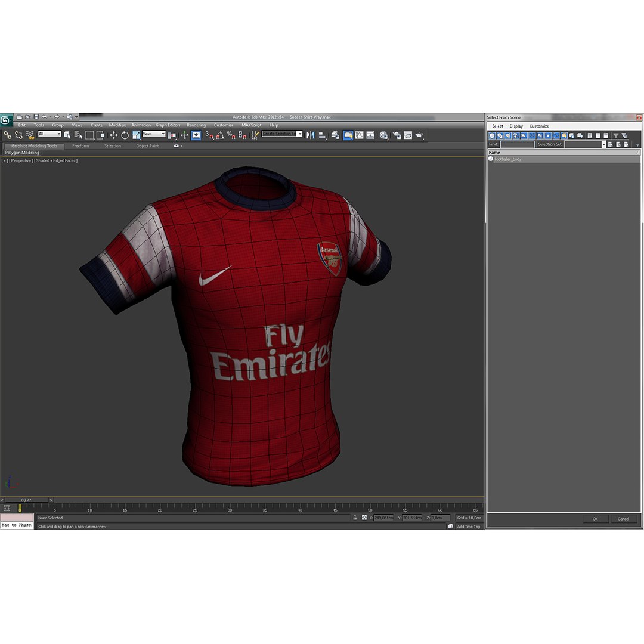This screenshot has height=644, width=644.
Task: Toggle Display Geometry filter in Select From Scene
Action: 491,135
